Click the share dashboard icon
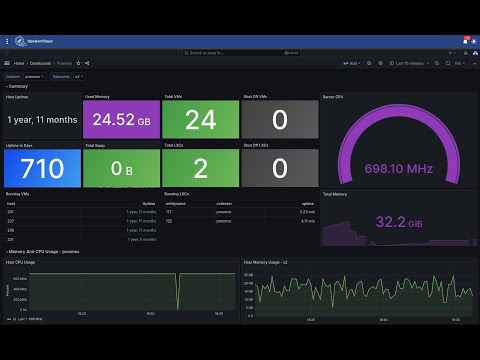Screen dimensions: 480x360 87,63
